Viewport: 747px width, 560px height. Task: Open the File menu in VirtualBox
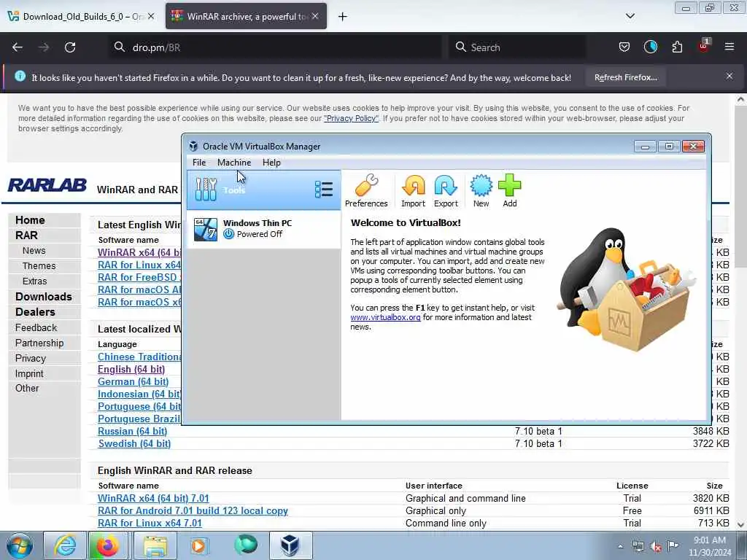(199, 163)
